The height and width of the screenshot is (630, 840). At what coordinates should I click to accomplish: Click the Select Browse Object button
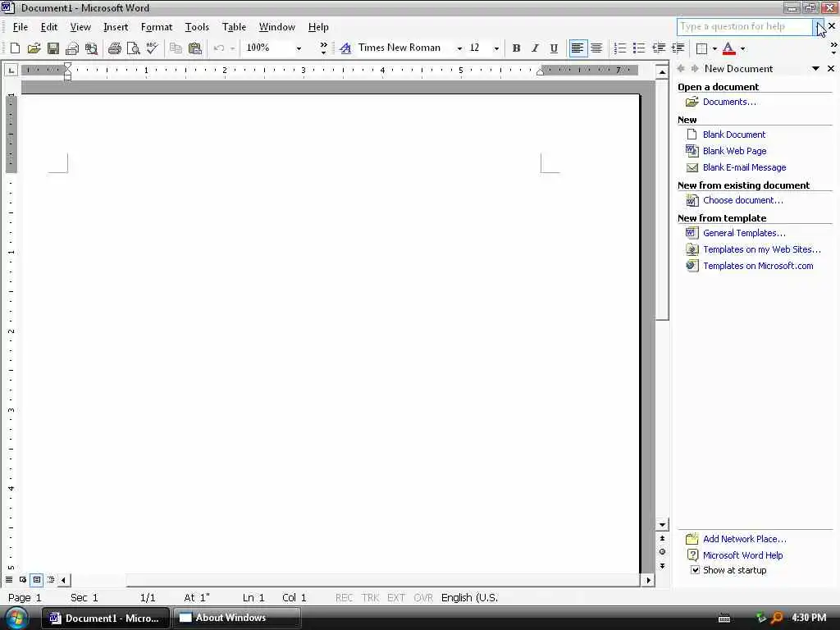pos(662,552)
